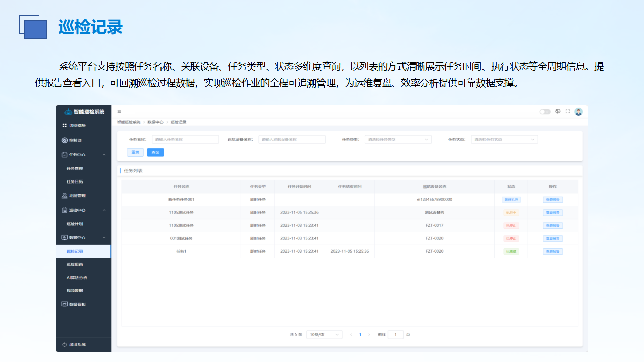Click the 任务1 task name cell
Image resolution: width=644 pixels, height=362 pixels.
(x=181, y=251)
